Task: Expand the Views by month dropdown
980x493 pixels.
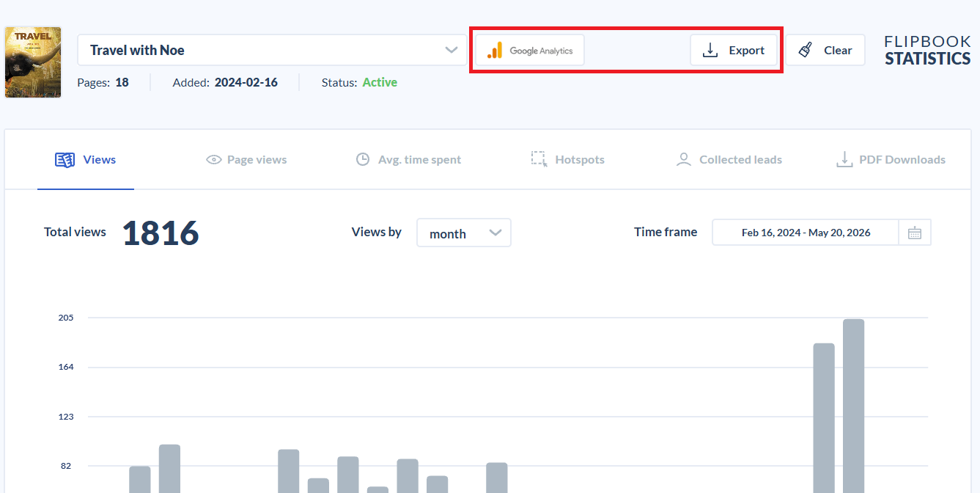Action: 464,233
